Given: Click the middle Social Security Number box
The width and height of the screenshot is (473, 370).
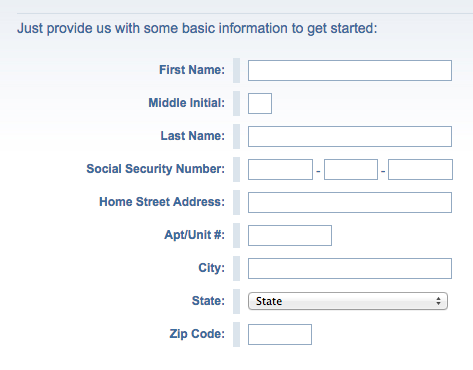Looking at the screenshot, I should pos(351,169).
